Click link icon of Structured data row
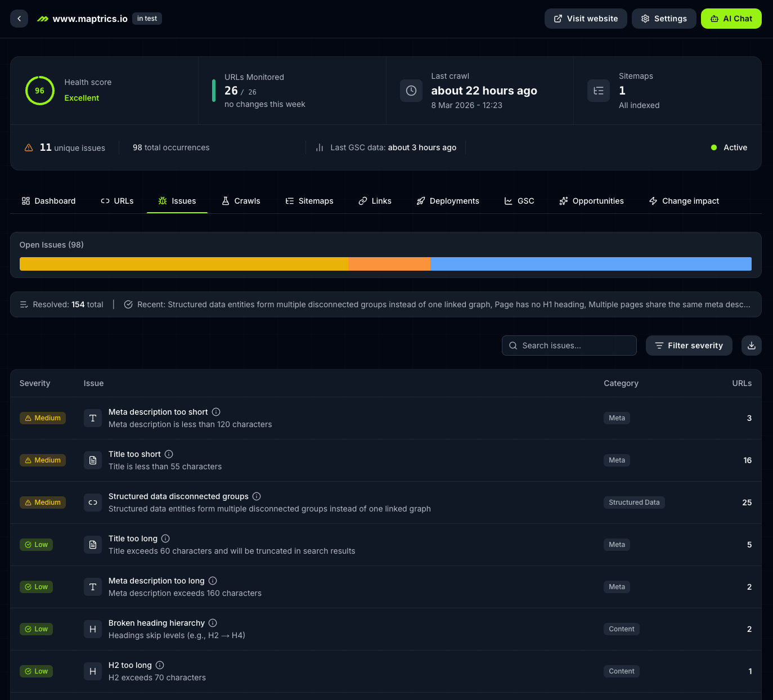This screenshot has width=773, height=700. click(93, 502)
